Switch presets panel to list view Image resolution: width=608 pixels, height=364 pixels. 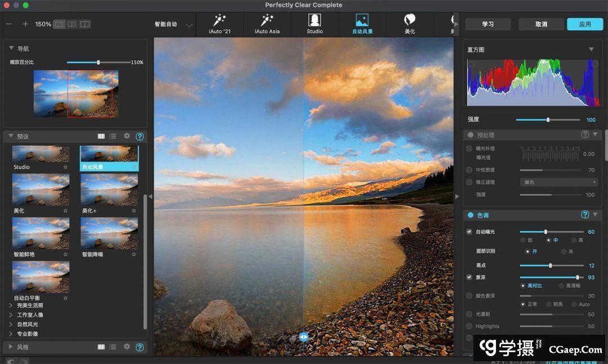(x=113, y=136)
